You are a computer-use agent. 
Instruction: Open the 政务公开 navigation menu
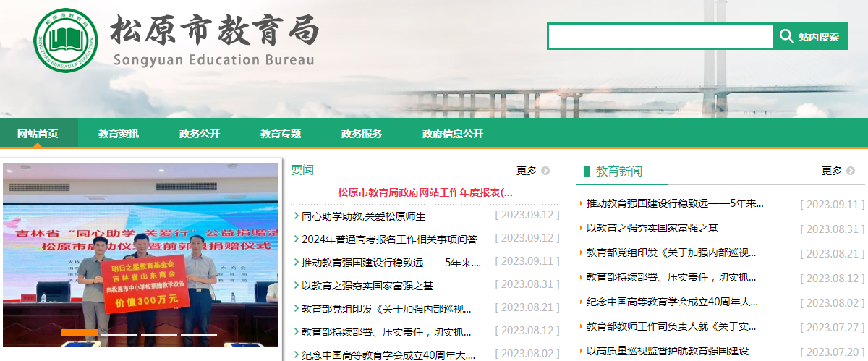[x=200, y=134]
